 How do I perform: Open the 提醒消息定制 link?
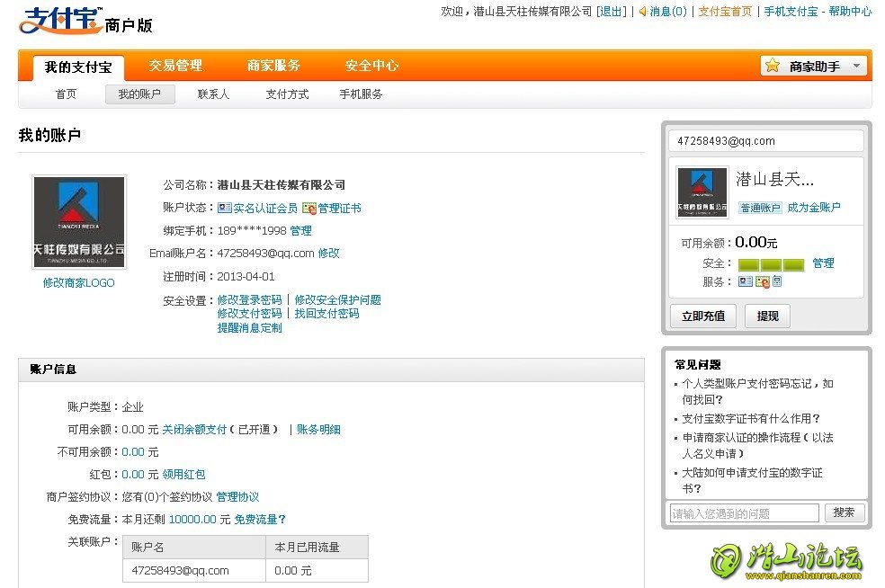[249, 328]
